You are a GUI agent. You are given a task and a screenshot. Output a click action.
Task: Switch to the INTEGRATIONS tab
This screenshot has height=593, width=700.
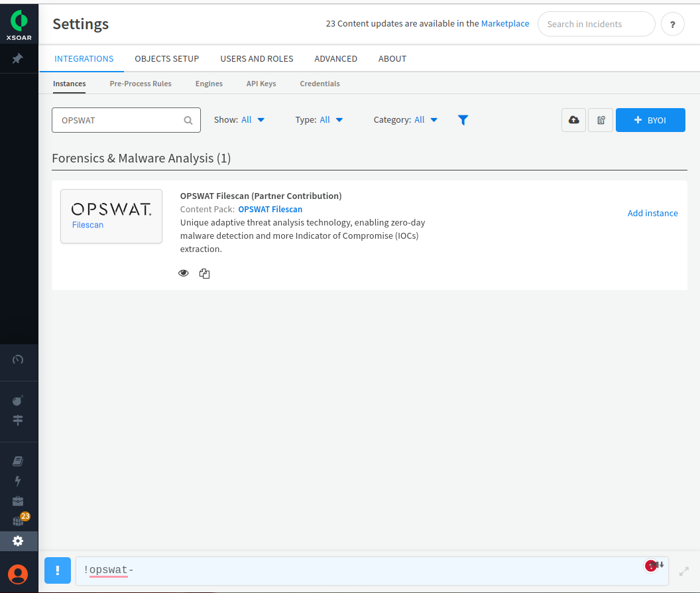click(x=84, y=58)
